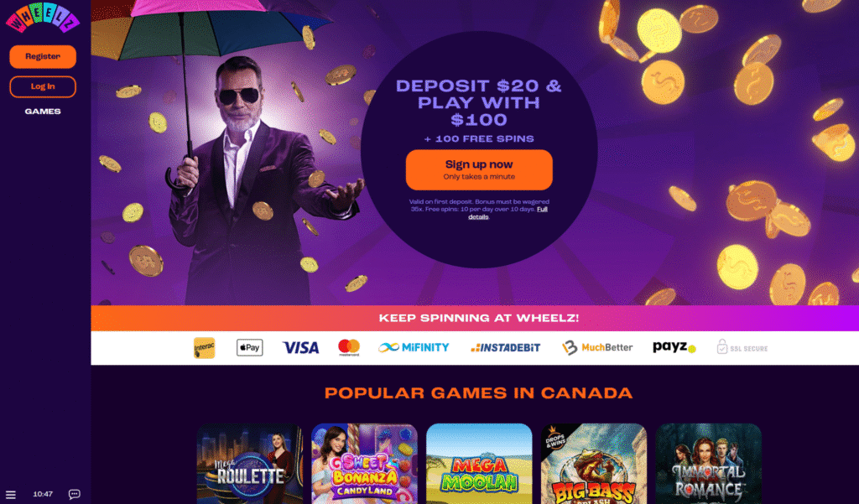Click the VISA logo
Viewport: 859px width, 504px height.
[301, 348]
